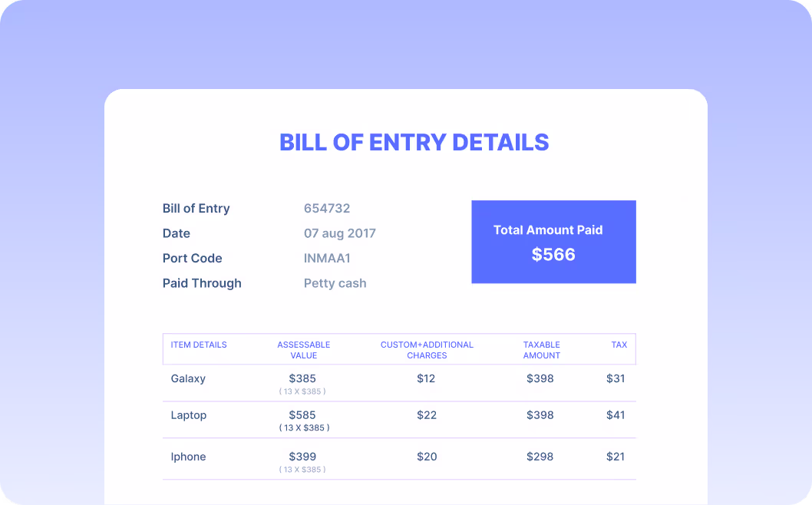This screenshot has width=812, height=505.
Task: Click the Tax column header
Action: [x=619, y=345]
